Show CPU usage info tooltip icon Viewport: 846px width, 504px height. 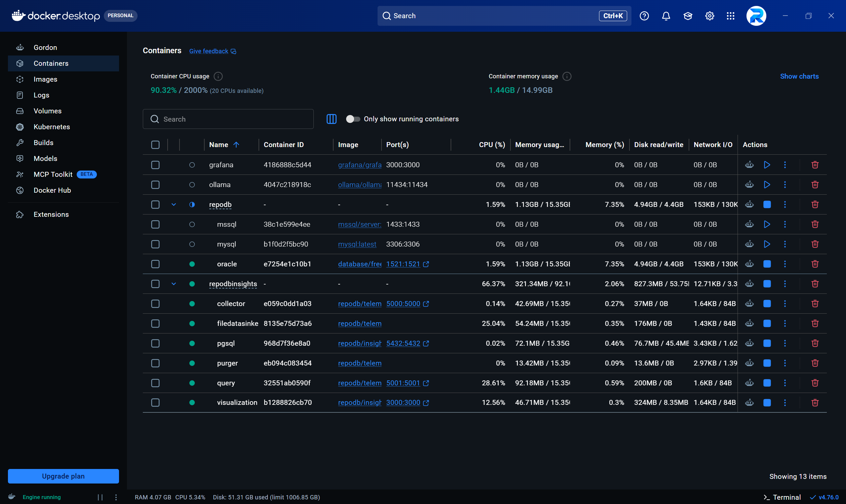[218, 76]
